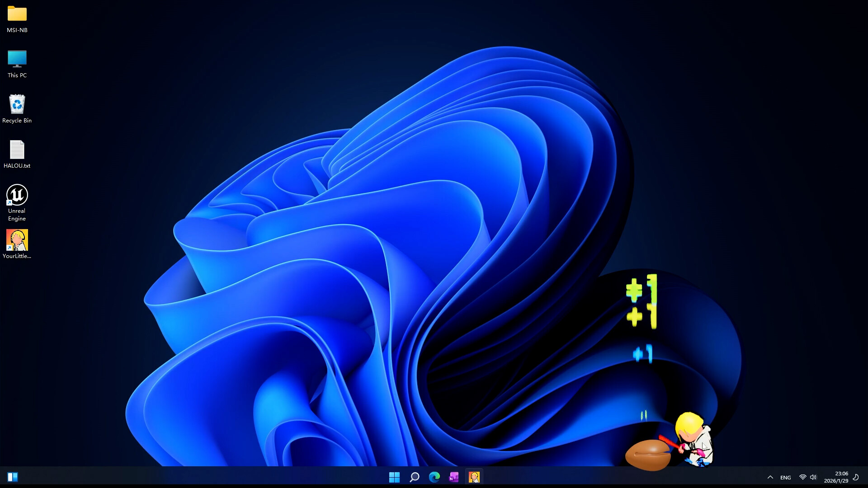Open Wi-Fi settings from the system tray
This screenshot has width=868, height=488.
click(803, 477)
